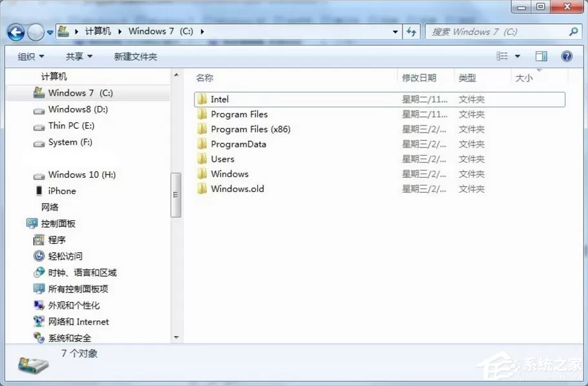The image size is (588, 386).
Task: Expand the arrow after Windows 7 (C:) breadcrumb
Action: coord(202,32)
